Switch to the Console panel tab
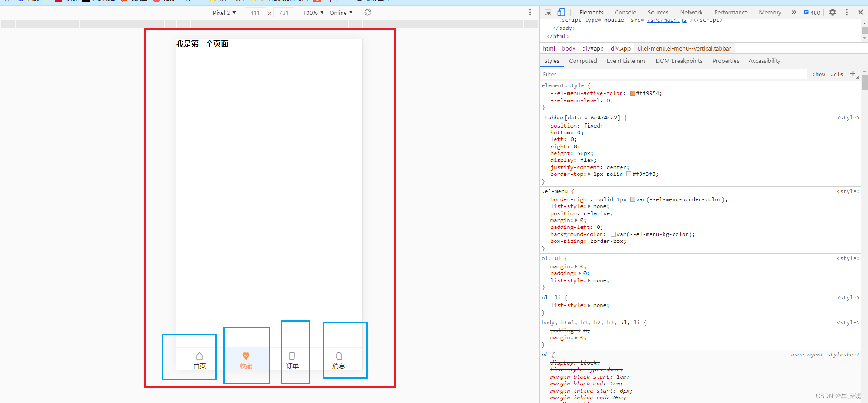The width and height of the screenshot is (868, 403). coord(625,13)
